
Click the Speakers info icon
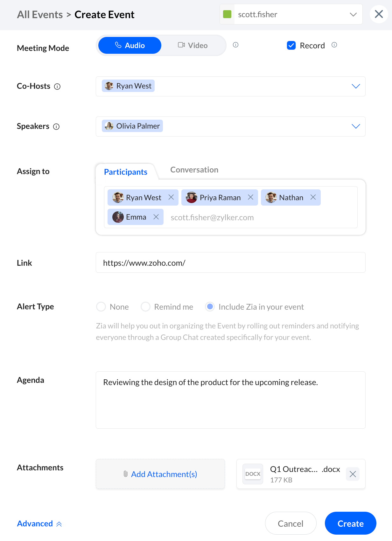click(x=56, y=127)
